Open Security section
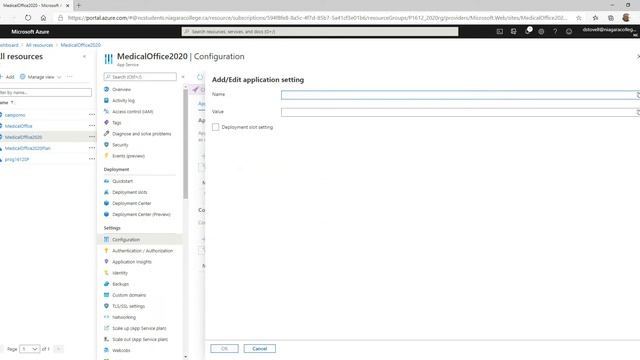Image resolution: width=640 pixels, height=360 pixels. 120,144
